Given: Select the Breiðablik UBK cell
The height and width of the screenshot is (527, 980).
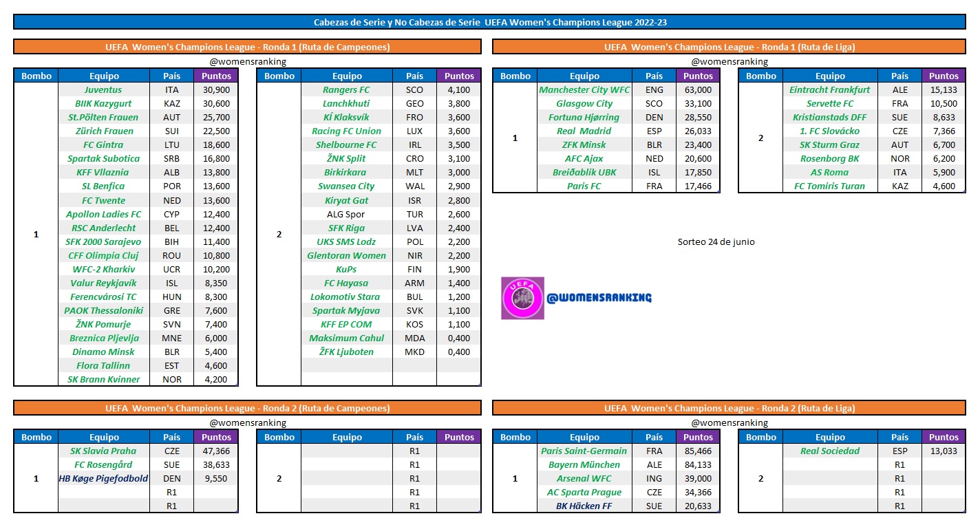Looking at the screenshot, I should [584, 172].
